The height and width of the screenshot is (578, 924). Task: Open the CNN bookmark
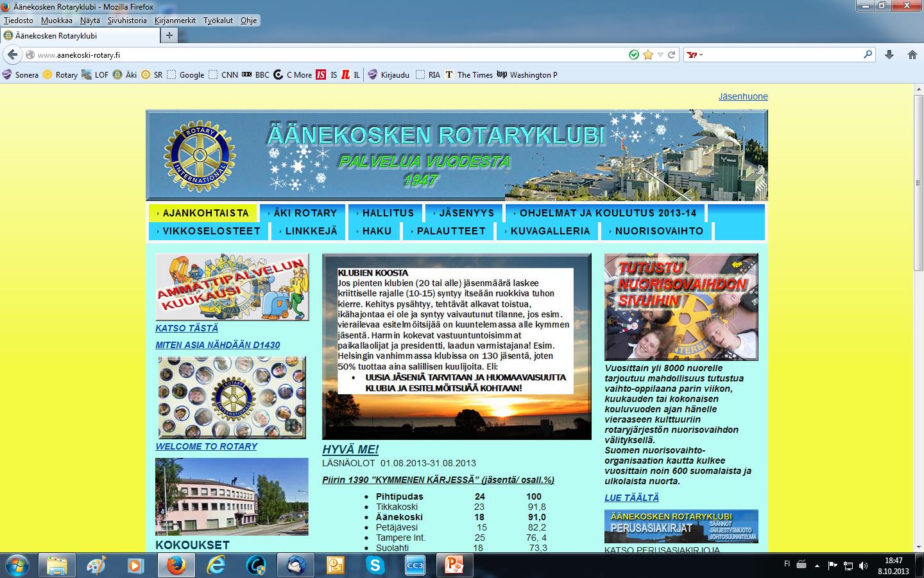(x=223, y=74)
